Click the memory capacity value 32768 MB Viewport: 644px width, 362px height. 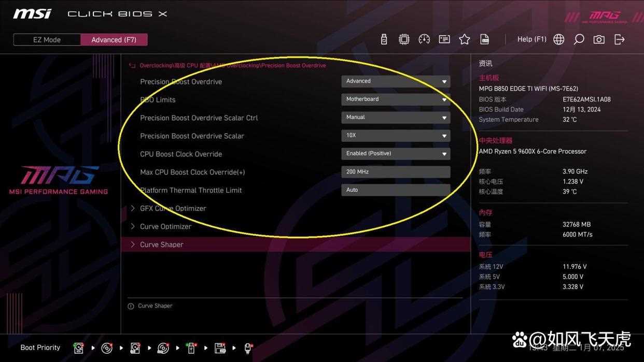click(x=577, y=224)
